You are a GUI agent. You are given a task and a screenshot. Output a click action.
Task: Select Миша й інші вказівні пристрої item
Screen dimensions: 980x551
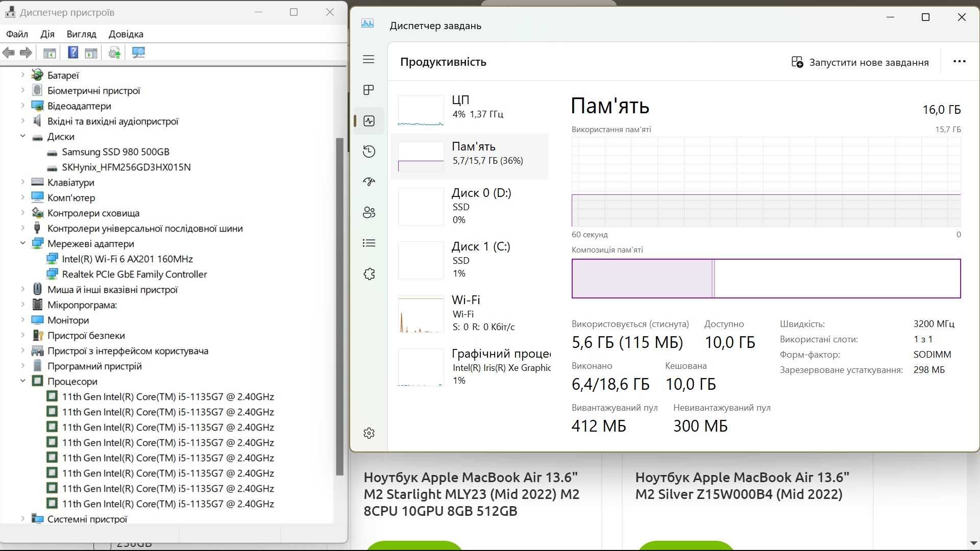point(112,290)
